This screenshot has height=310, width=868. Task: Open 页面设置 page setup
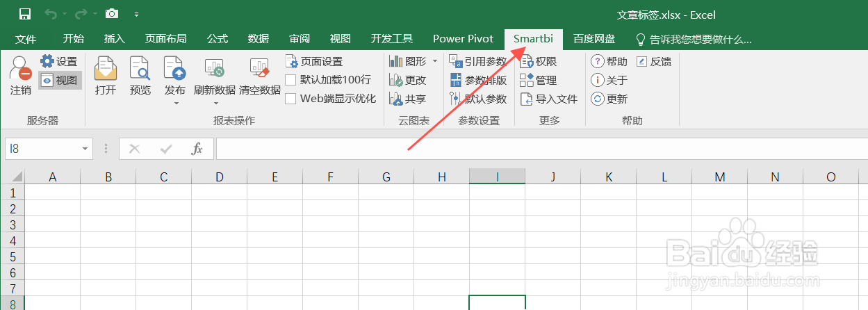[x=314, y=61]
